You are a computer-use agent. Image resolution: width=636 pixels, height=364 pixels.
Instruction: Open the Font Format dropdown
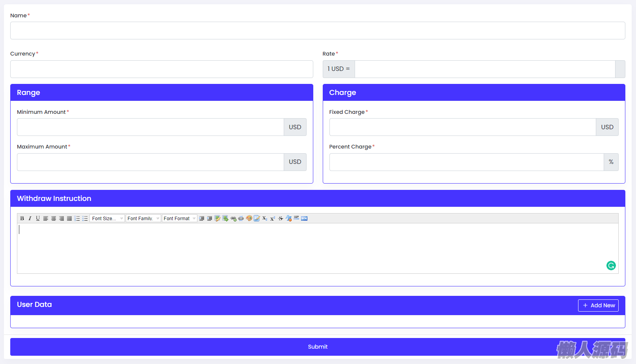(x=180, y=218)
